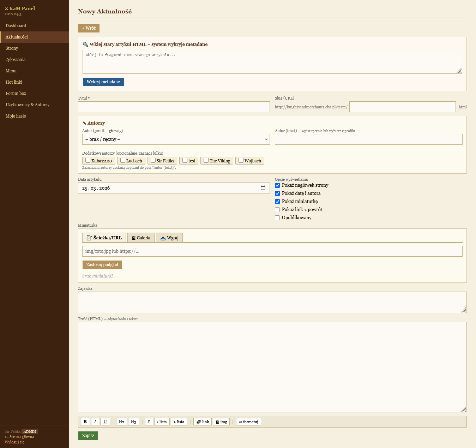Apply italic formatting in editor toolbar

coord(95,422)
